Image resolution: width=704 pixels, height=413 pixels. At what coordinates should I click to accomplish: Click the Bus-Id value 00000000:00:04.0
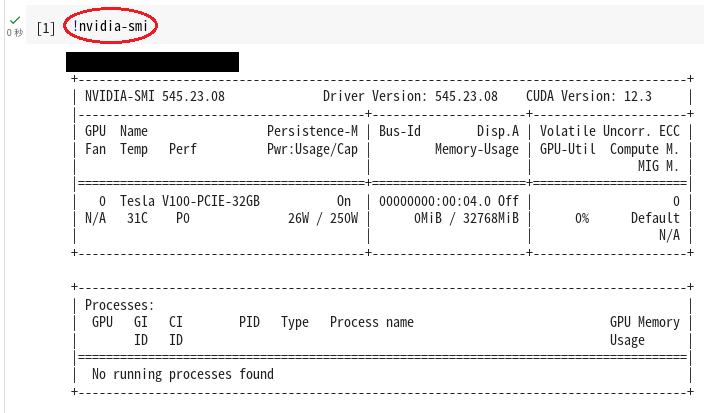(x=435, y=201)
